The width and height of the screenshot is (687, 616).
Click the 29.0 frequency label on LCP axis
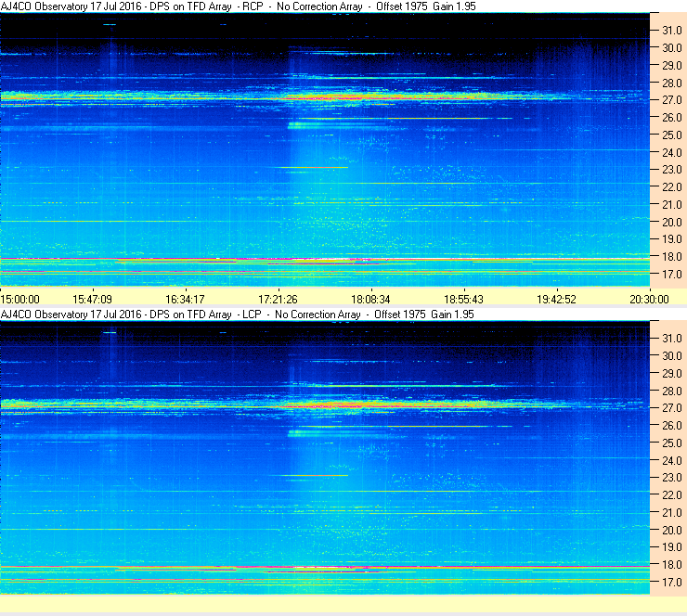pyautogui.click(x=672, y=373)
